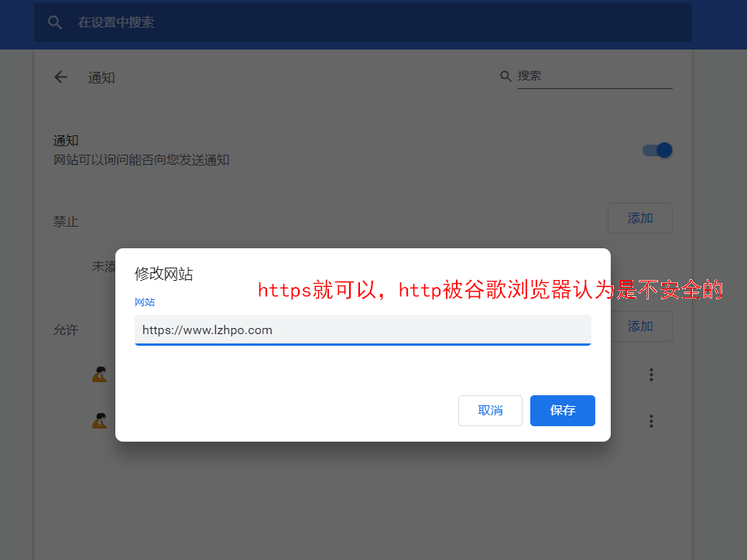The height and width of the screenshot is (560, 747).
Task: Go back using the arrow beside 通知
Action: [x=60, y=77]
